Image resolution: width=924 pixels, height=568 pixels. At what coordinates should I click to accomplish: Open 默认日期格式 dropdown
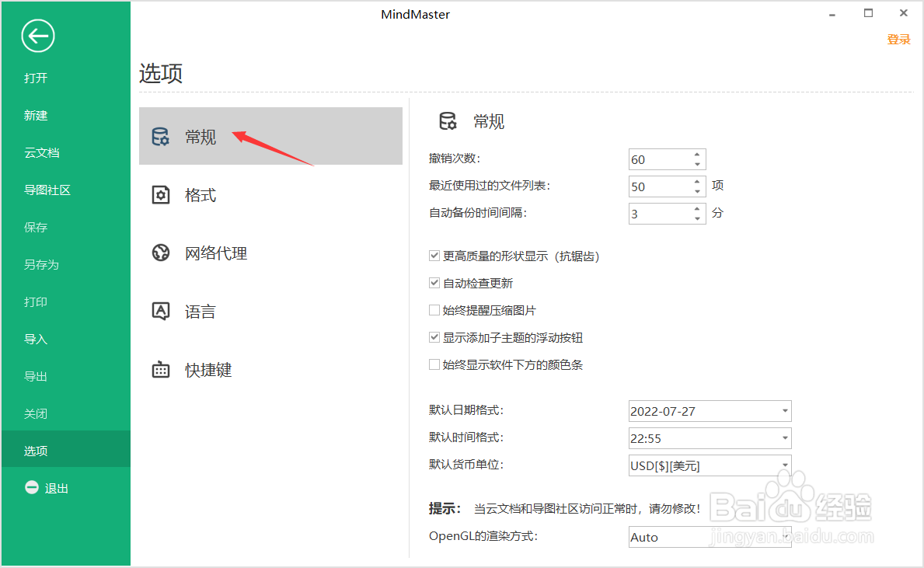tap(710, 411)
